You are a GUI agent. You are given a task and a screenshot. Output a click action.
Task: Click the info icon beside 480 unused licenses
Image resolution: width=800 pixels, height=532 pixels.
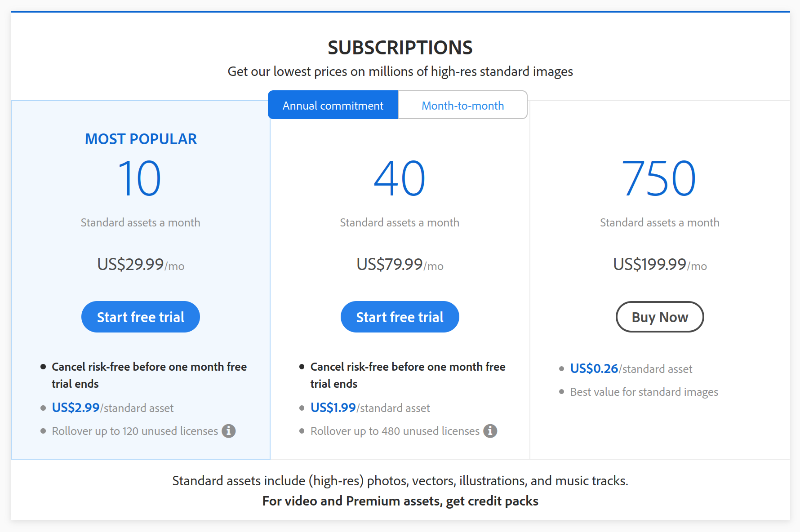[x=491, y=431]
